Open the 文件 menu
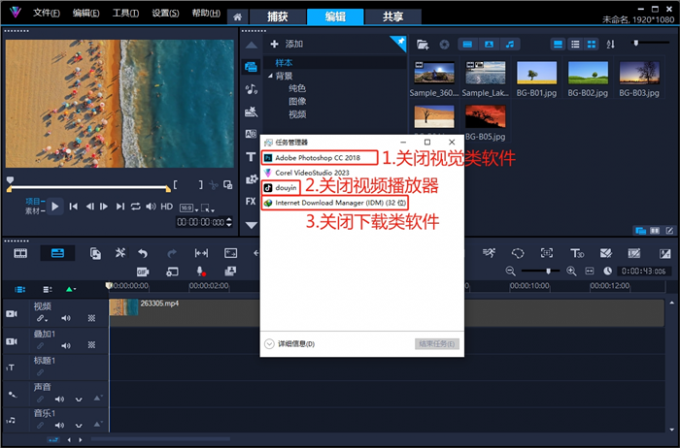This screenshot has width=680, height=448. point(46,13)
